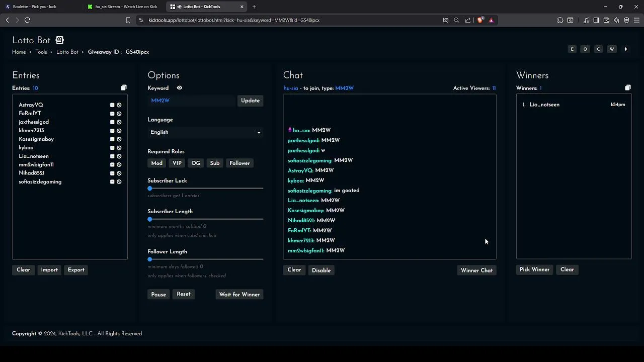This screenshot has height=362, width=644.
Task: Toggle the Mod required role
Action: click(x=157, y=163)
